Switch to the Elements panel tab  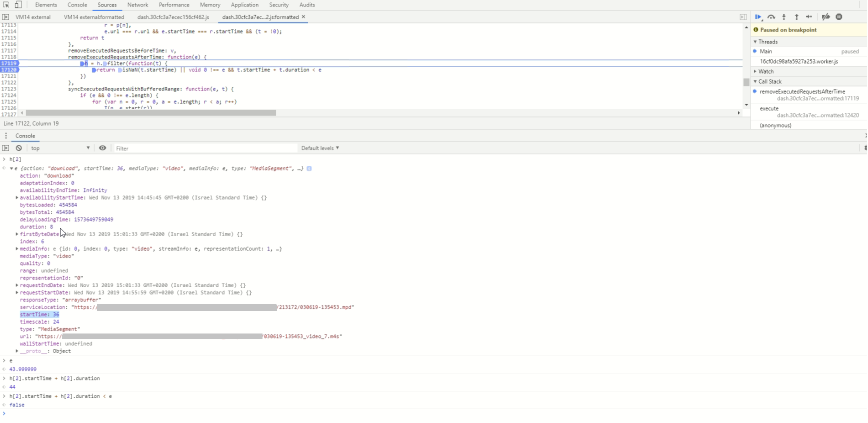click(46, 5)
